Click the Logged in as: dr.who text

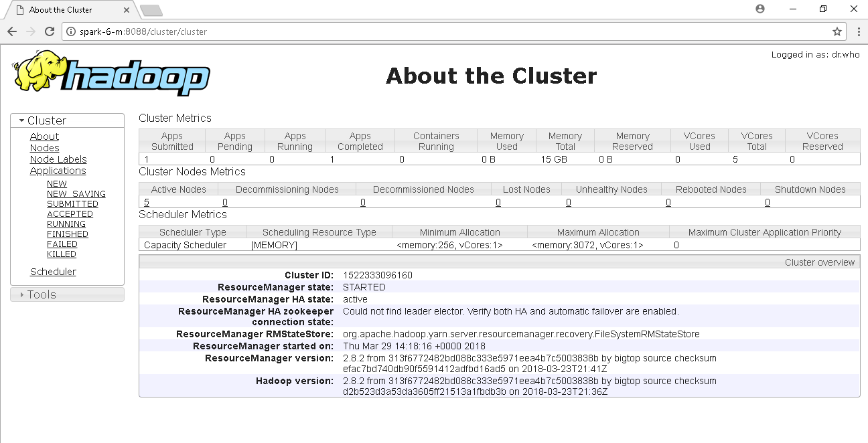tap(815, 55)
